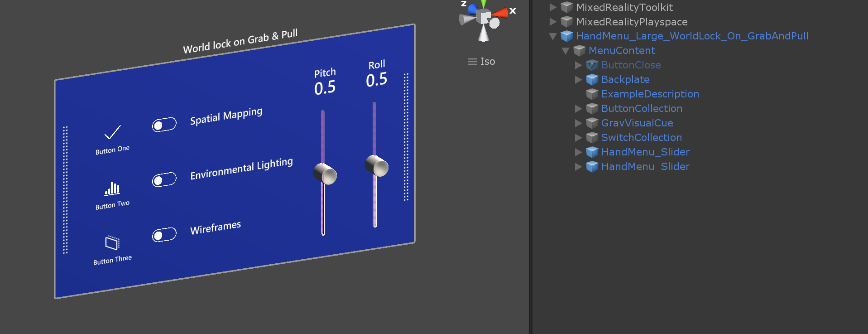
Task: Expand the ButtonClose node
Action: 578,65
